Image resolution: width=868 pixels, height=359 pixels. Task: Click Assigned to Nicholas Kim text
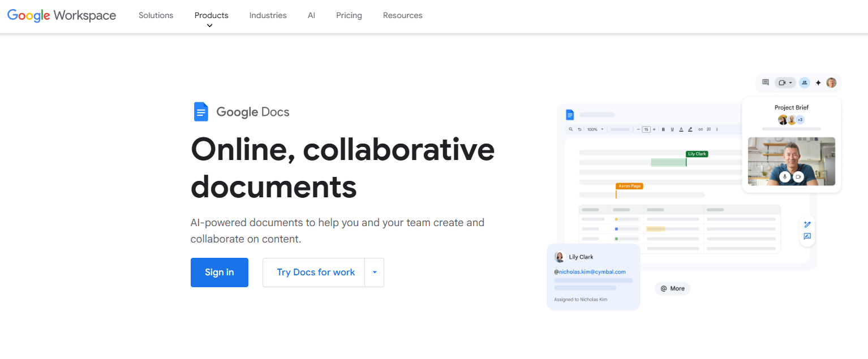click(x=581, y=300)
